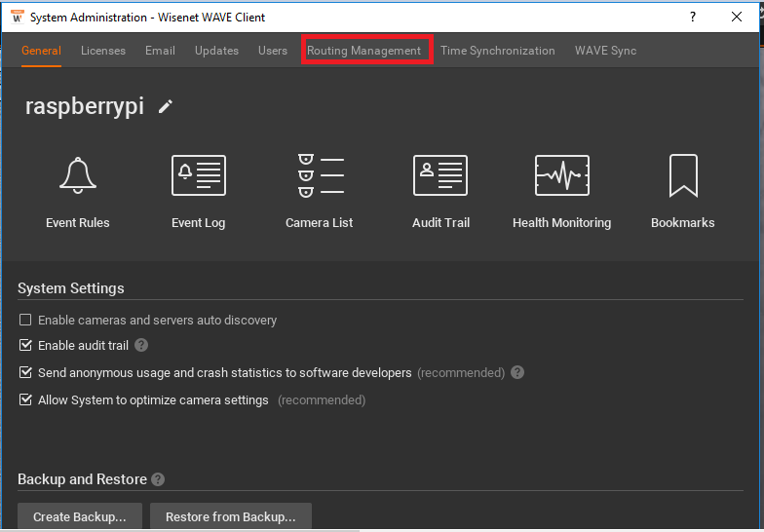Viewport: 764px width, 532px height.
Task: Open the Audit Trail icon
Action: pos(440,175)
